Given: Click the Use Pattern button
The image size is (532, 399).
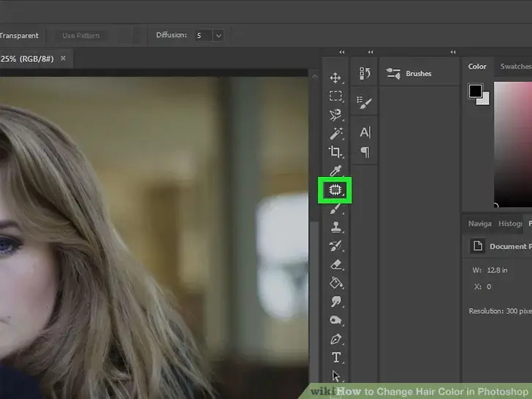Looking at the screenshot, I should click(x=80, y=35).
